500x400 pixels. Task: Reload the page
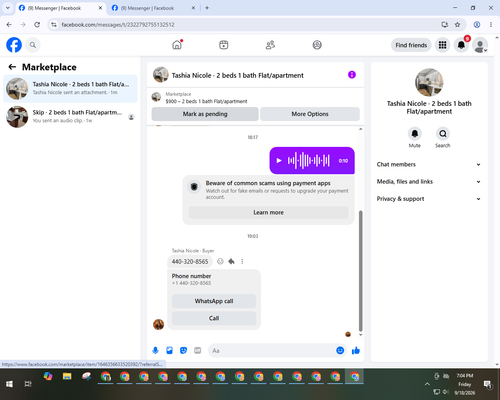point(37,25)
